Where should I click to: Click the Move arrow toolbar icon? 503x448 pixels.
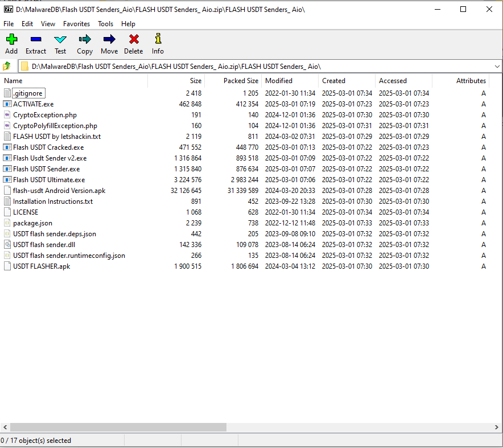coord(109,39)
